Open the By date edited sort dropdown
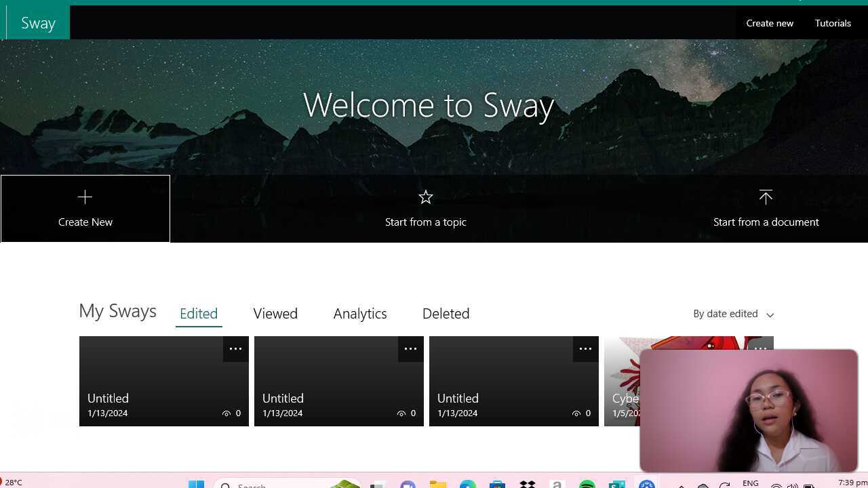This screenshot has width=868, height=488. tap(733, 314)
